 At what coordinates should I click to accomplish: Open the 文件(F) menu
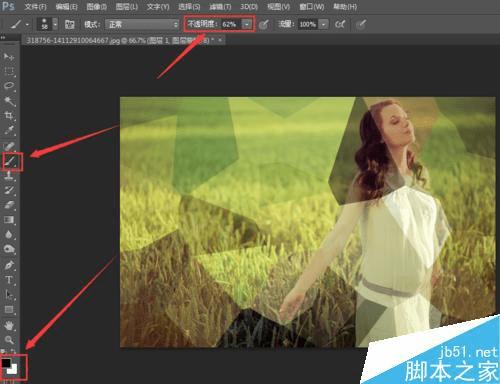point(35,7)
